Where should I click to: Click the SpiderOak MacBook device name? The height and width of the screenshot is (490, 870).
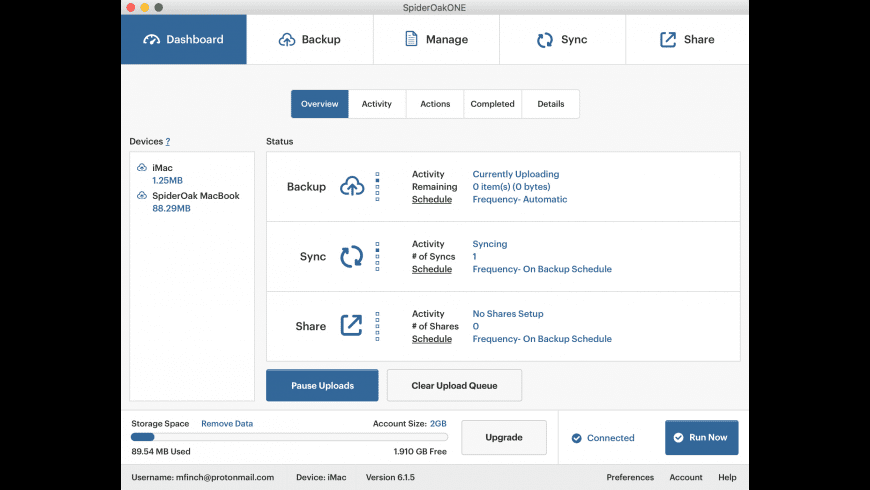[x=196, y=196]
